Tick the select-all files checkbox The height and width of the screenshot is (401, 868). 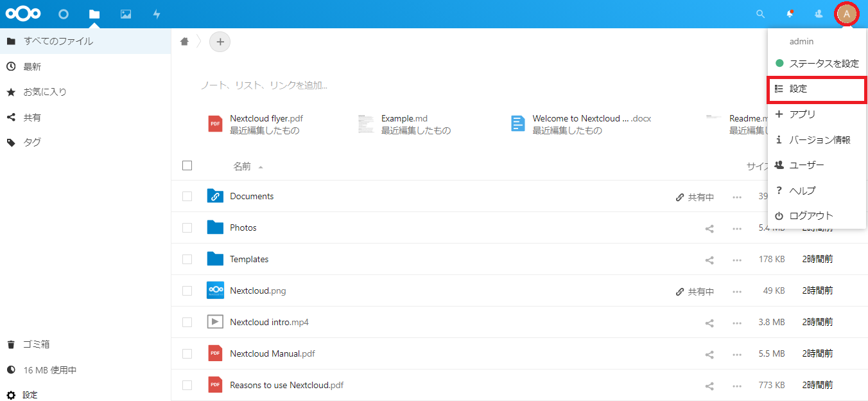(x=187, y=166)
